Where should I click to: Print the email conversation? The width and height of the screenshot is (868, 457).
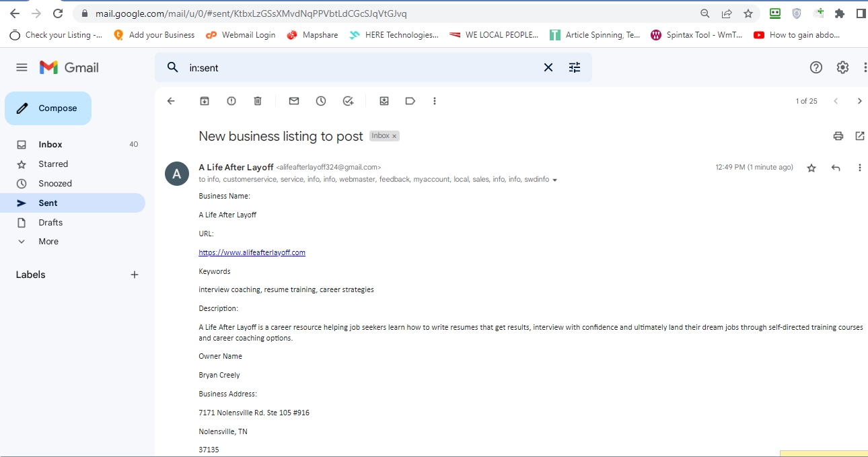pos(838,136)
